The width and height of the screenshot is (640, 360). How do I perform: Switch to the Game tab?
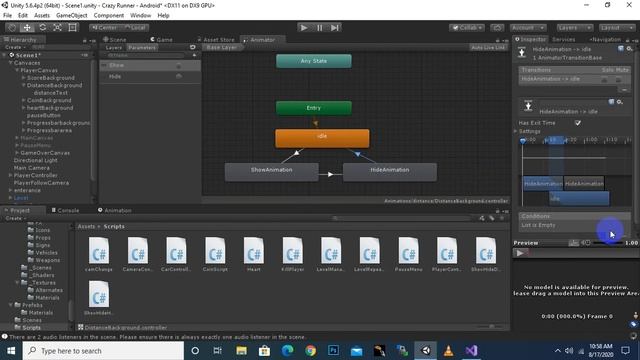(162, 40)
